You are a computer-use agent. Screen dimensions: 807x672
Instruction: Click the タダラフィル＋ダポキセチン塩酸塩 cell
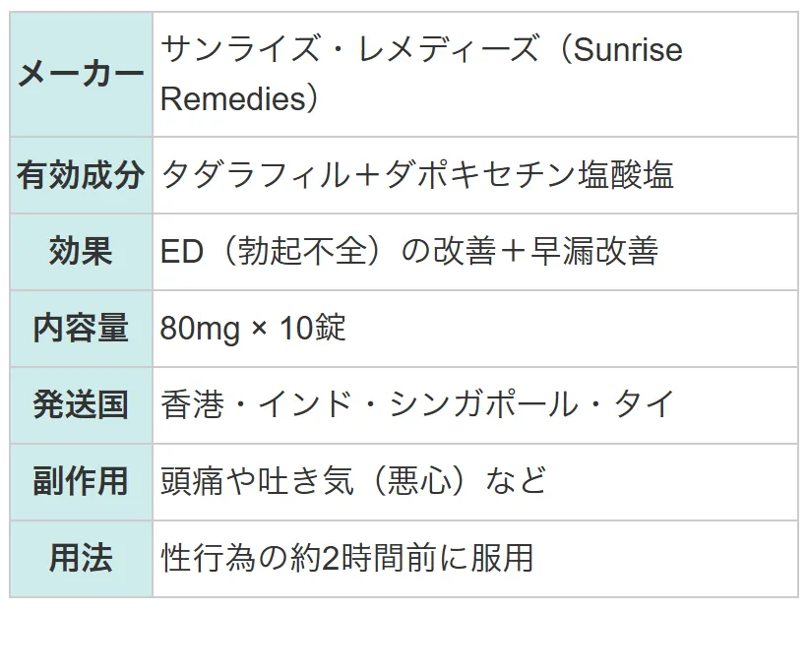tap(475, 175)
